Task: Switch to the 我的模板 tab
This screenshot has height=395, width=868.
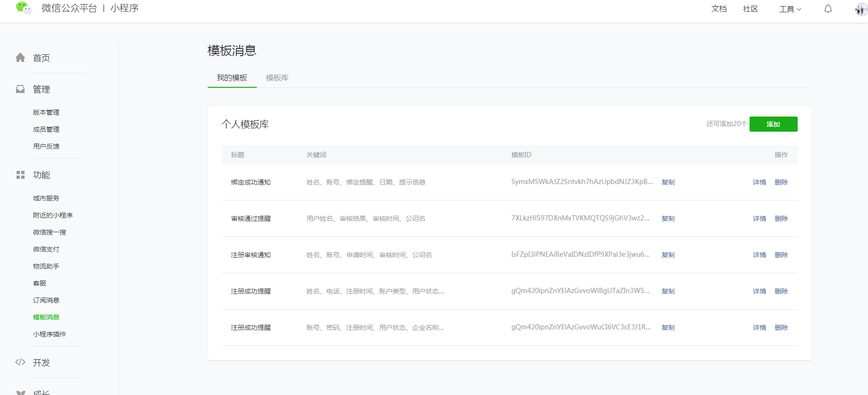Action: tap(232, 78)
